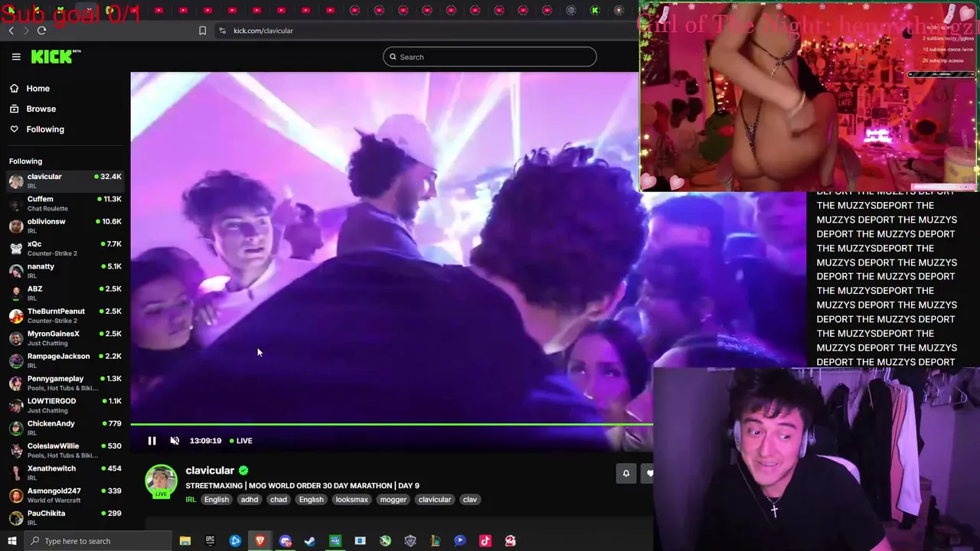The height and width of the screenshot is (551, 980).
Task: Click MyronGainesX's avatar in sidebar
Action: coord(16,338)
